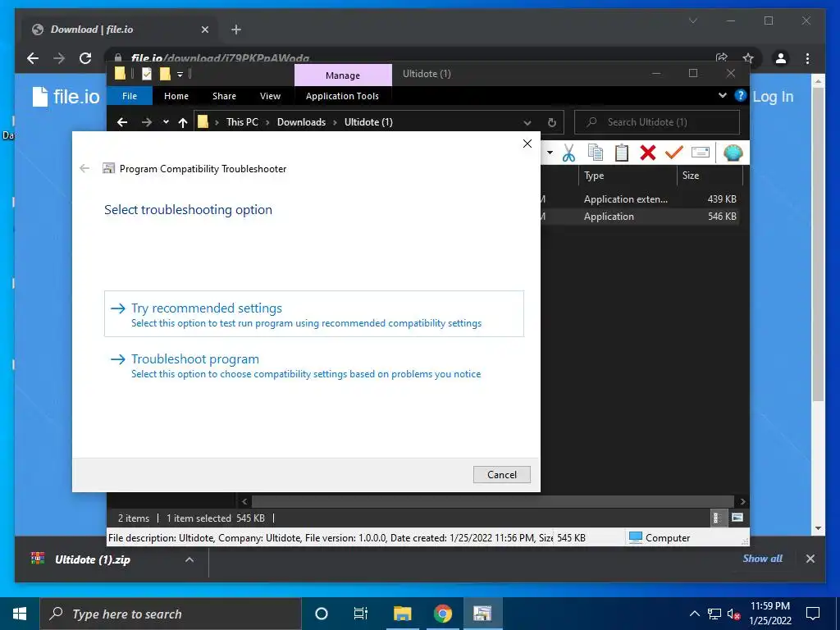This screenshot has width=840, height=630.
Task: Click Log In on file.io
Action: click(x=773, y=97)
